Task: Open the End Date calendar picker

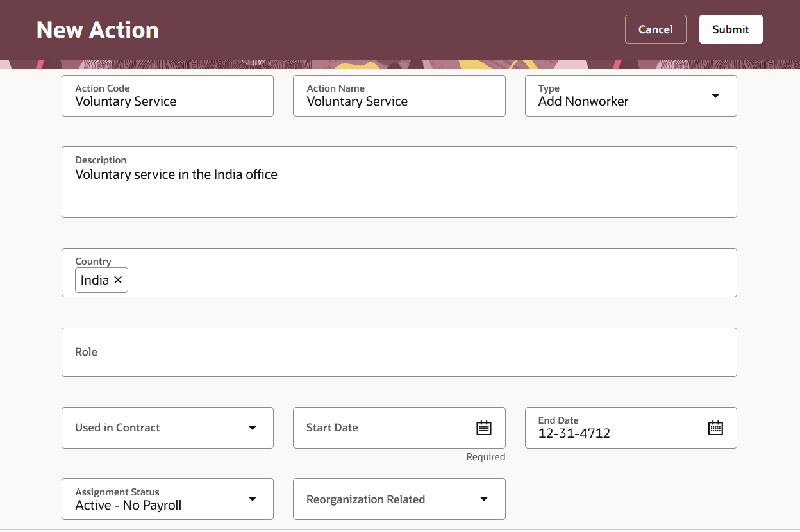Action: [x=715, y=428]
